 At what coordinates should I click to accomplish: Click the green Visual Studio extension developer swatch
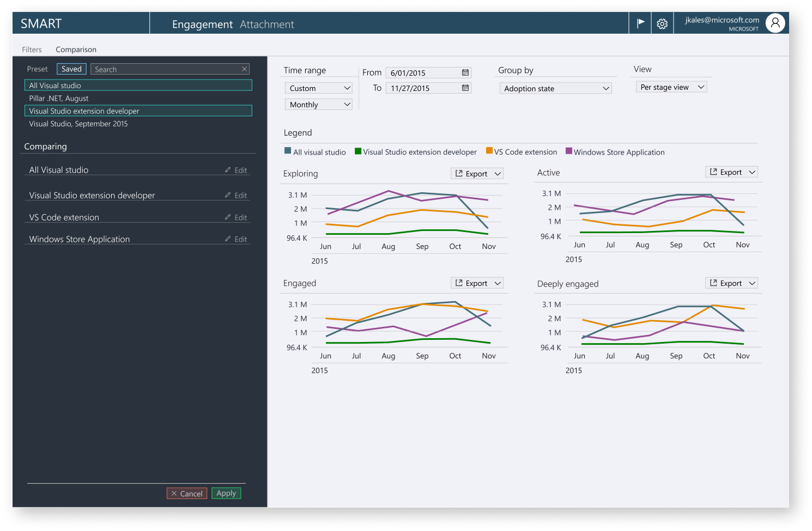358,151
